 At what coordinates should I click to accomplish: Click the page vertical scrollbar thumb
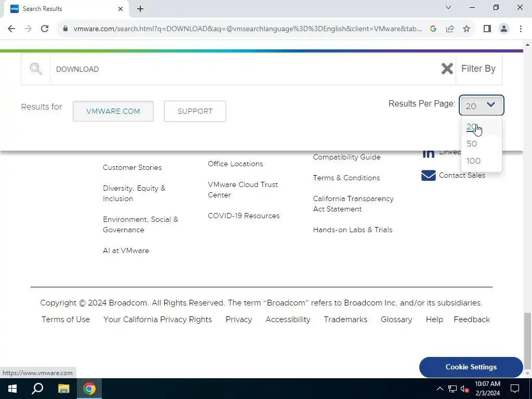[527, 340]
